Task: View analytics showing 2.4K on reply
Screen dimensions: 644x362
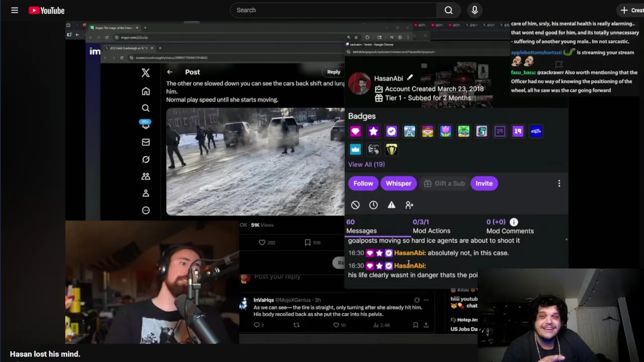Action: 382,325
